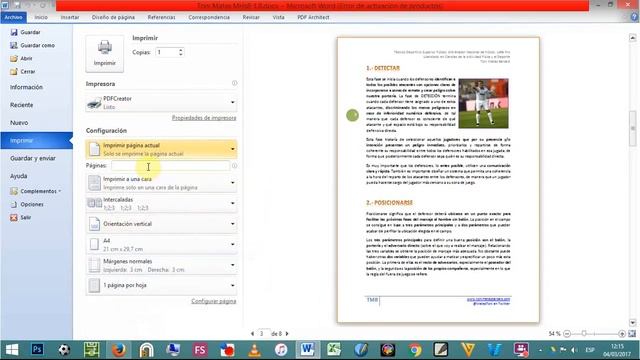The width and height of the screenshot is (640, 360).
Task: Switch to the Insertar ribbon tab
Action: point(70,17)
